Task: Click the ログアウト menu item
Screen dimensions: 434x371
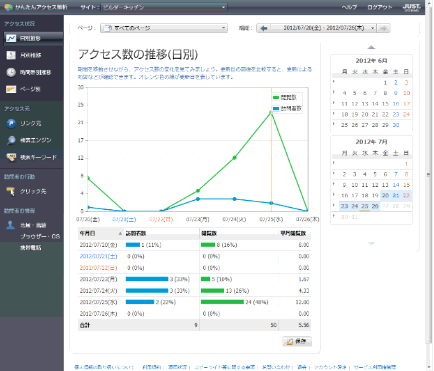Action: click(380, 7)
